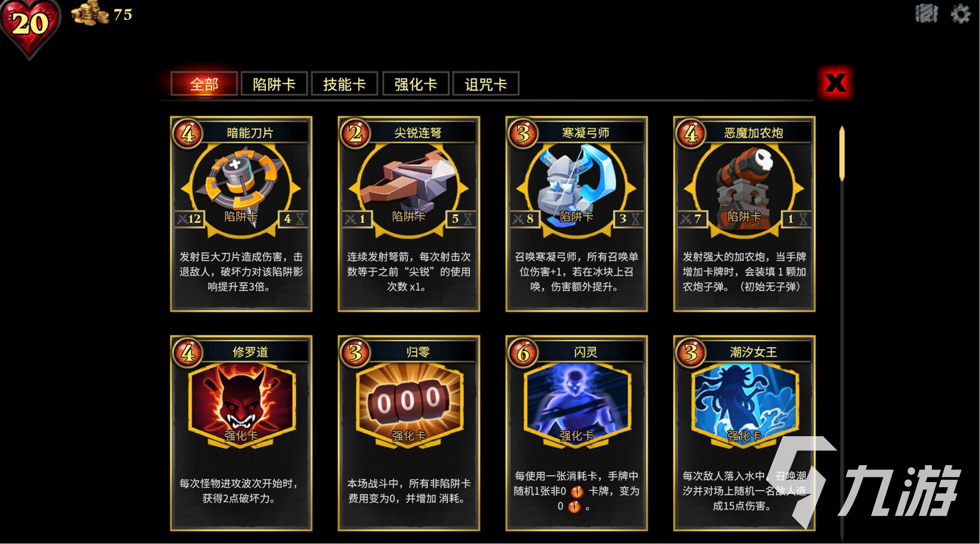This screenshot has height=544, width=980.
Task: Open the 诅咒卡 tab
Action: click(486, 83)
